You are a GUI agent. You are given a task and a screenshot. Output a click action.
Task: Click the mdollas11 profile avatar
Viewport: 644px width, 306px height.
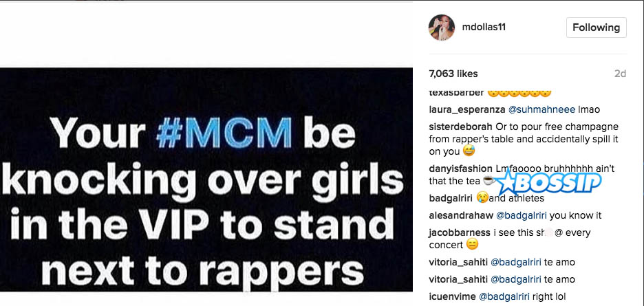pyautogui.click(x=442, y=28)
